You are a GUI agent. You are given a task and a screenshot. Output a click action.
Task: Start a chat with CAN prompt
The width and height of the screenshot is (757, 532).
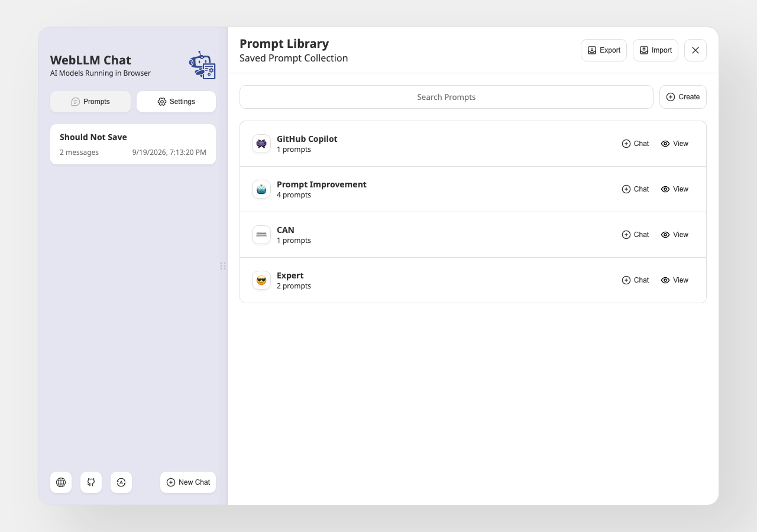tap(635, 235)
